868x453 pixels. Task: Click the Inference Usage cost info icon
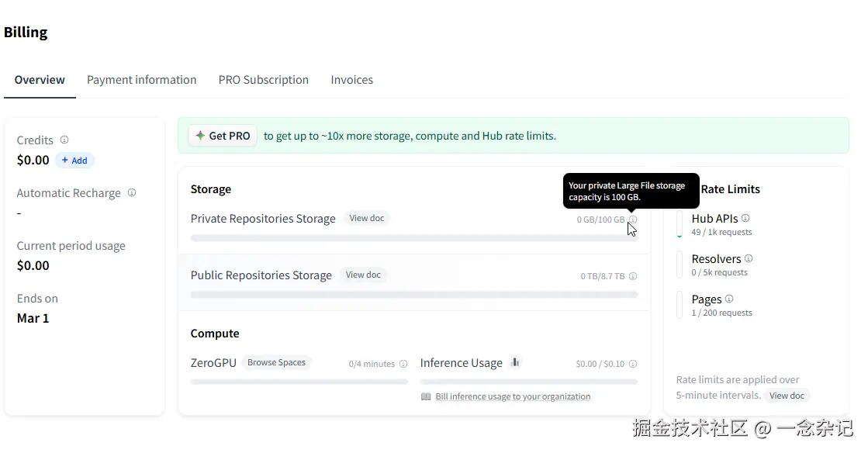click(x=633, y=364)
